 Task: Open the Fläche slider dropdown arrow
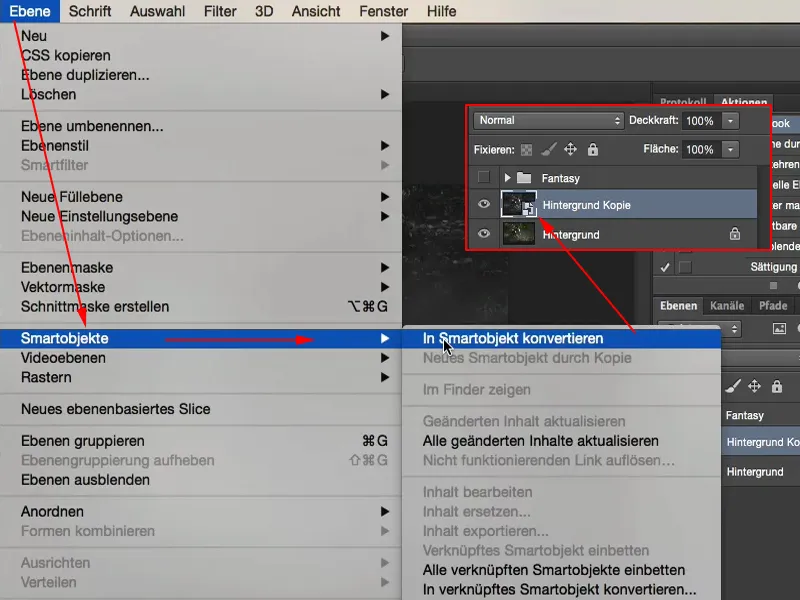730,149
